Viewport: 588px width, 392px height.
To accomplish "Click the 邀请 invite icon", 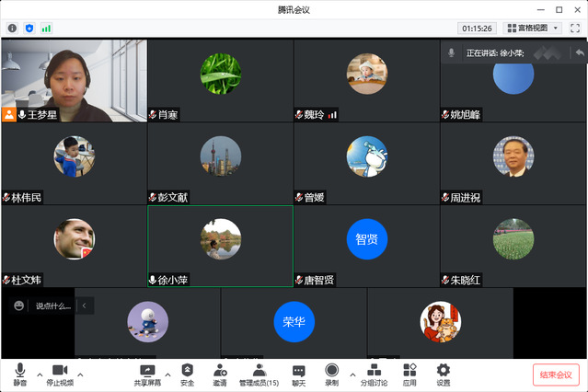I will point(220,373).
